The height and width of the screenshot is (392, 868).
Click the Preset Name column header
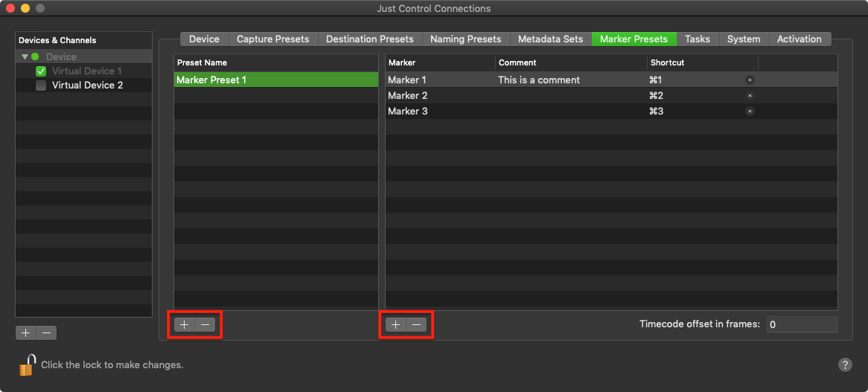click(275, 62)
